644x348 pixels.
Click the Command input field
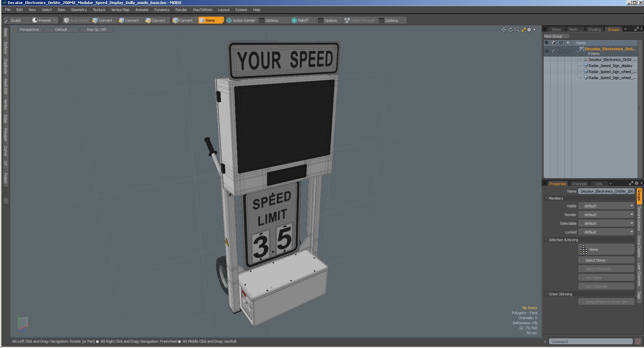click(x=591, y=342)
